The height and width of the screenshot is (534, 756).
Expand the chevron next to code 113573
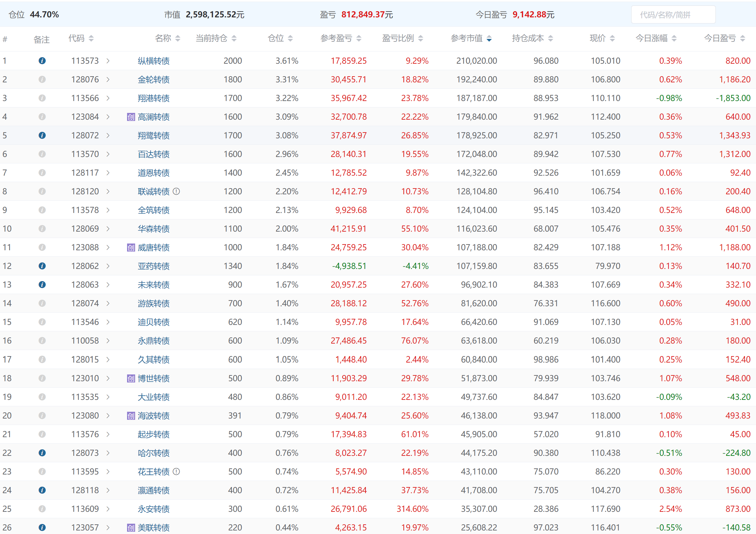point(108,61)
